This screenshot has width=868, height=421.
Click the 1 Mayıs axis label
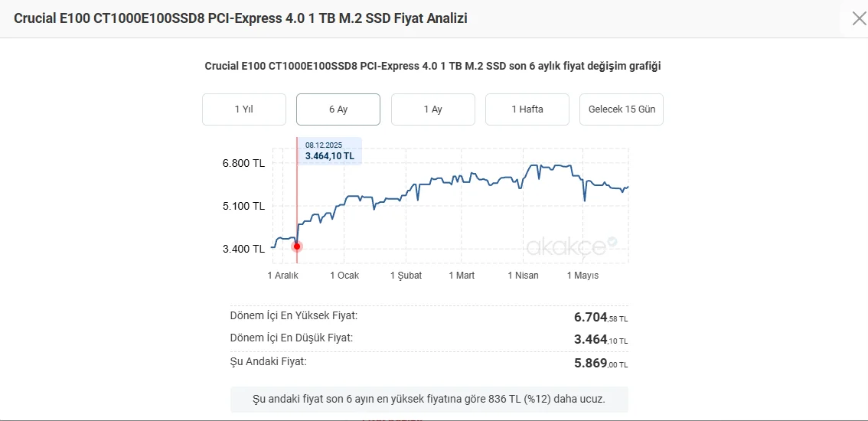pyautogui.click(x=582, y=276)
